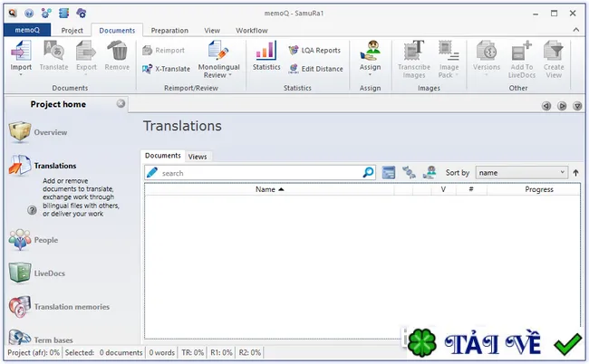
Task: Click the 'TR: 0%' status entry
Action: tap(192, 353)
